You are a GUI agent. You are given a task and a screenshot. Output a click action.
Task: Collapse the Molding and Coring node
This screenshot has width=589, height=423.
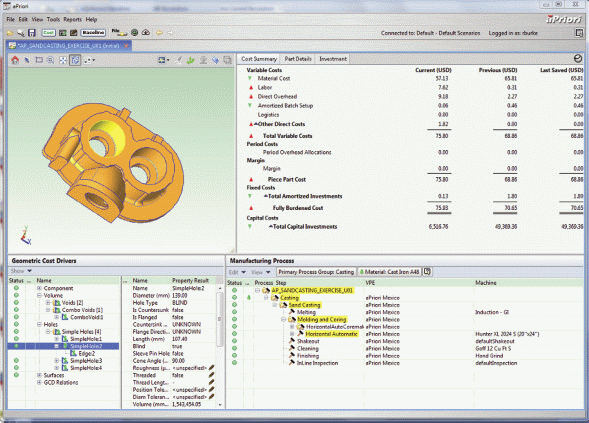coord(284,319)
